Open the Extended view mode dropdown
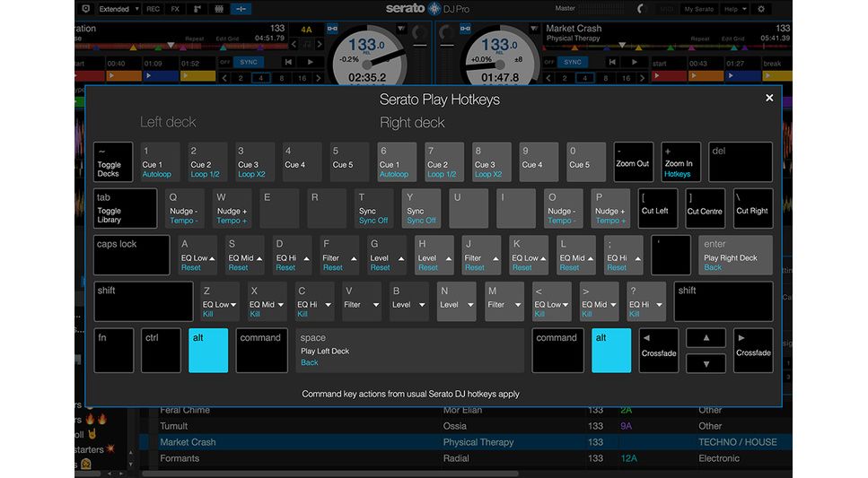The image size is (868, 478). [x=118, y=9]
